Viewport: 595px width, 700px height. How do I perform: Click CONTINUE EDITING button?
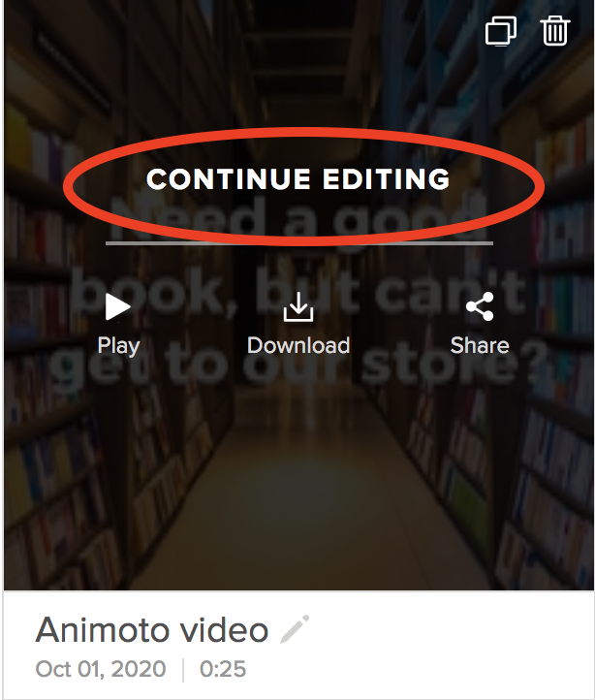[x=298, y=179]
